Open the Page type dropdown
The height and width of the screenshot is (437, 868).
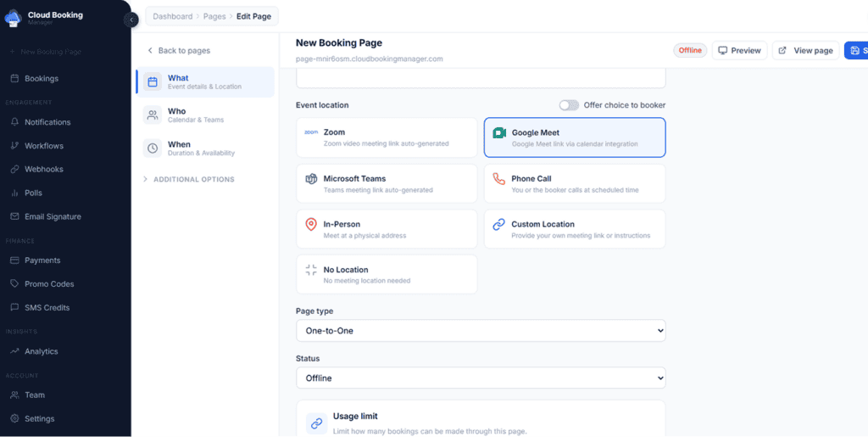point(481,330)
